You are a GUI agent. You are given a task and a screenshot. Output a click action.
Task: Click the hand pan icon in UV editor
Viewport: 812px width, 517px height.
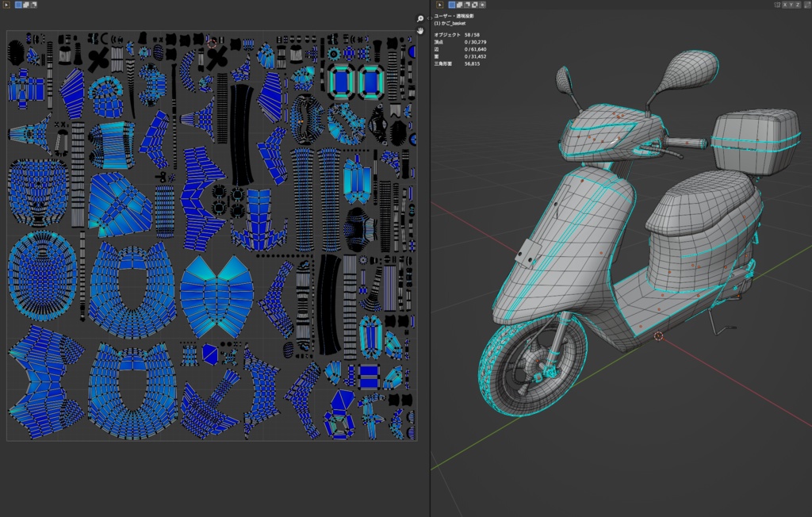tap(421, 31)
